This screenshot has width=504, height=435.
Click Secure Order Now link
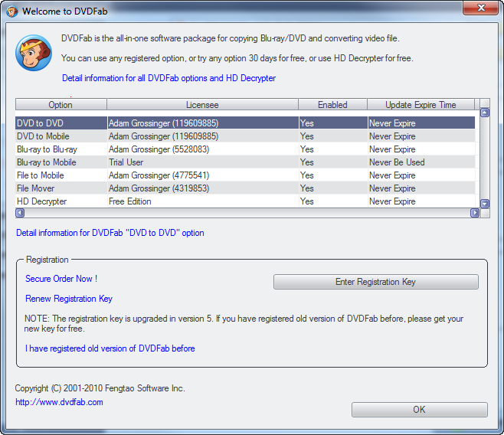point(61,279)
